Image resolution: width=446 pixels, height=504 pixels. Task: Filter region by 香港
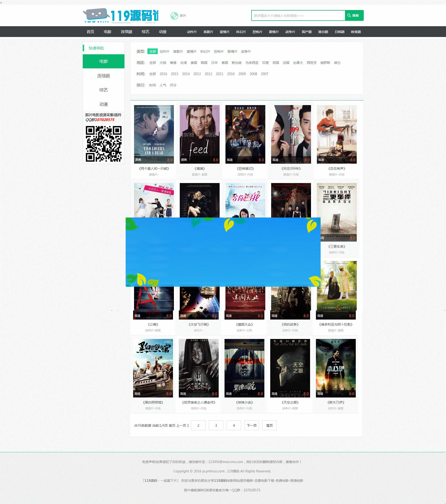pos(173,63)
